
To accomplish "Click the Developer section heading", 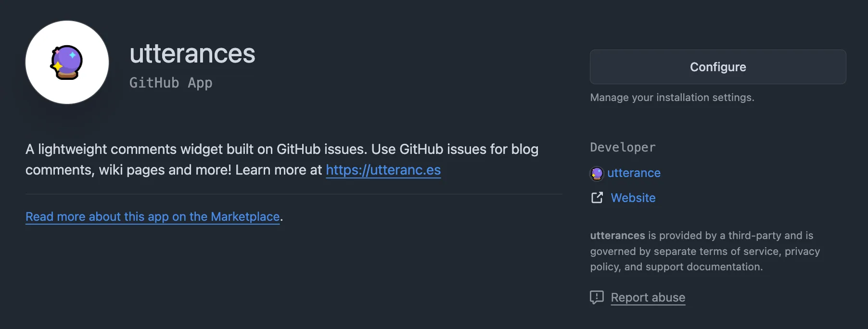I will tap(623, 147).
